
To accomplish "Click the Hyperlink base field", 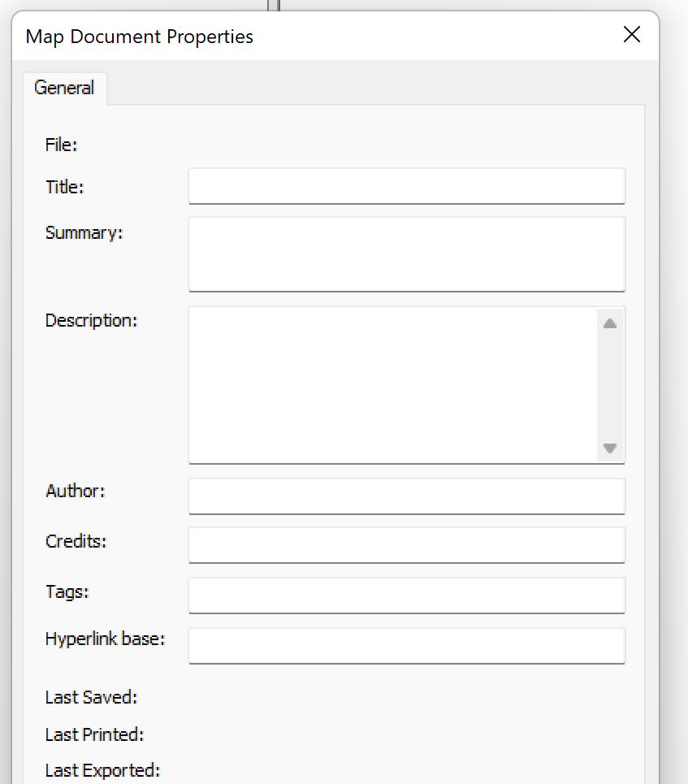I will 406,646.
